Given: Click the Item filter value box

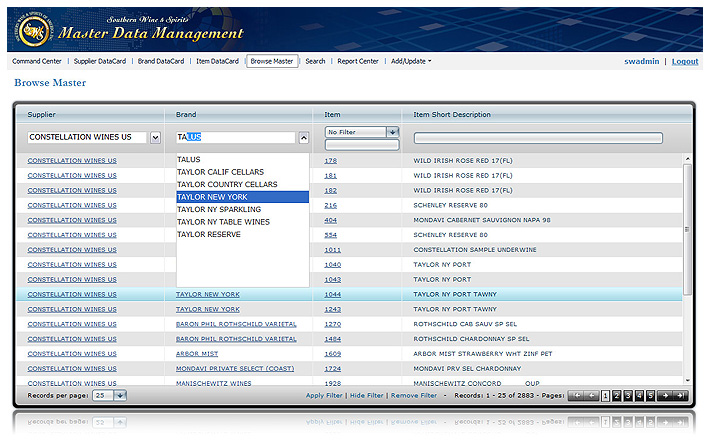Looking at the screenshot, I should pyautogui.click(x=362, y=145).
